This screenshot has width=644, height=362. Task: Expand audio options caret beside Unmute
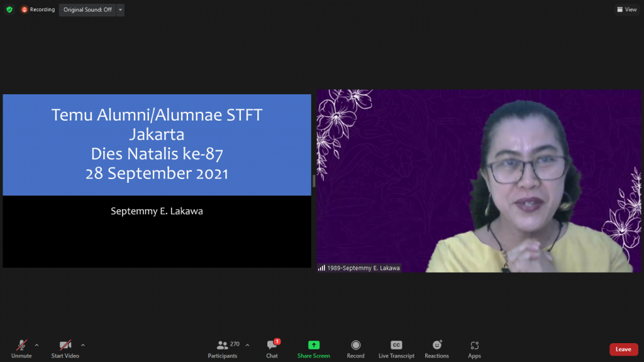click(36, 345)
